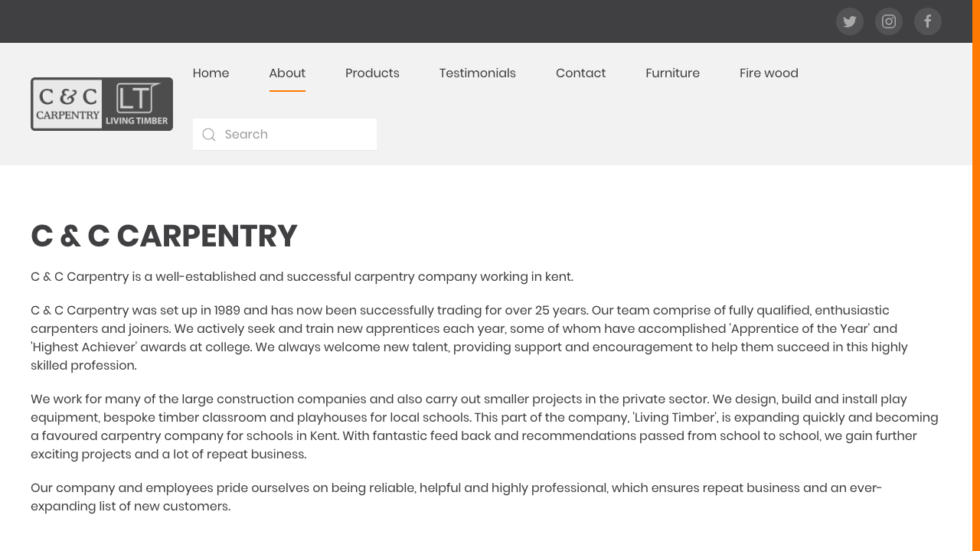Navigate to the Home menu item
The image size is (980, 551).
[x=211, y=73]
